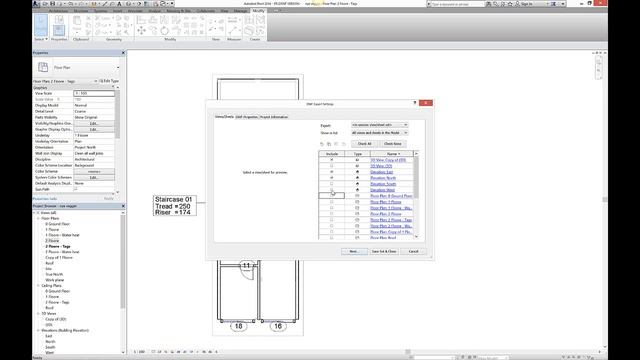Click the Undo icon in quick access toolbar
This screenshot has height=360, width=640.
click(71, 4)
